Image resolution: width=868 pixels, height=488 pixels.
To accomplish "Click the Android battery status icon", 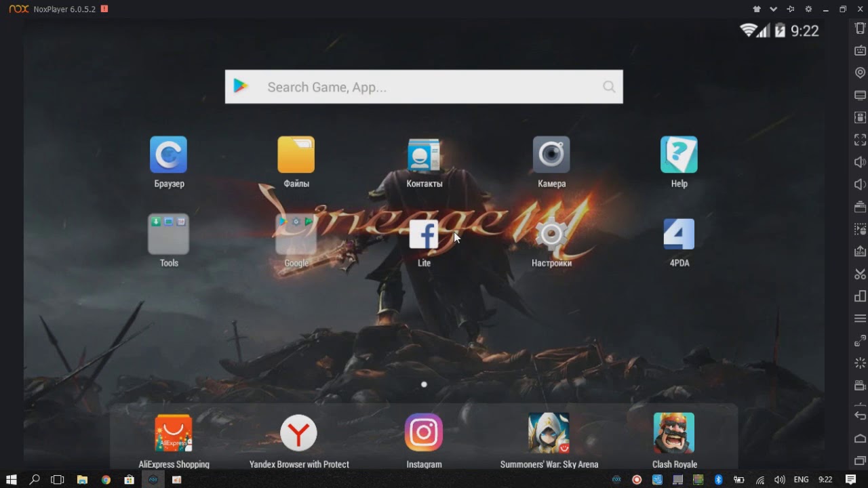I will pos(780,30).
